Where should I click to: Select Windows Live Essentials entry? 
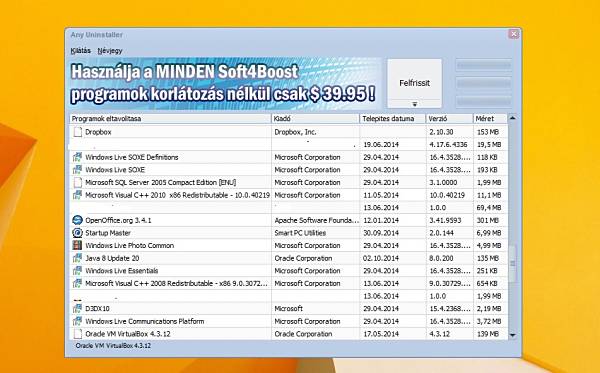click(x=122, y=271)
